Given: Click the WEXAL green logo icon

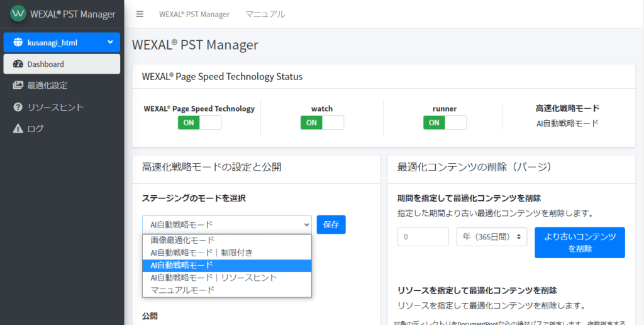Looking at the screenshot, I should pyautogui.click(x=18, y=13).
